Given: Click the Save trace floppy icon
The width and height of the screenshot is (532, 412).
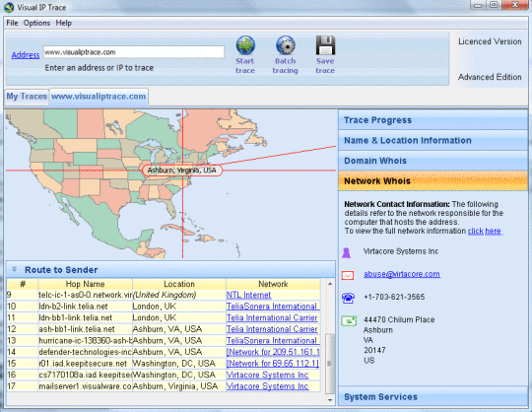Looking at the screenshot, I should 325,45.
